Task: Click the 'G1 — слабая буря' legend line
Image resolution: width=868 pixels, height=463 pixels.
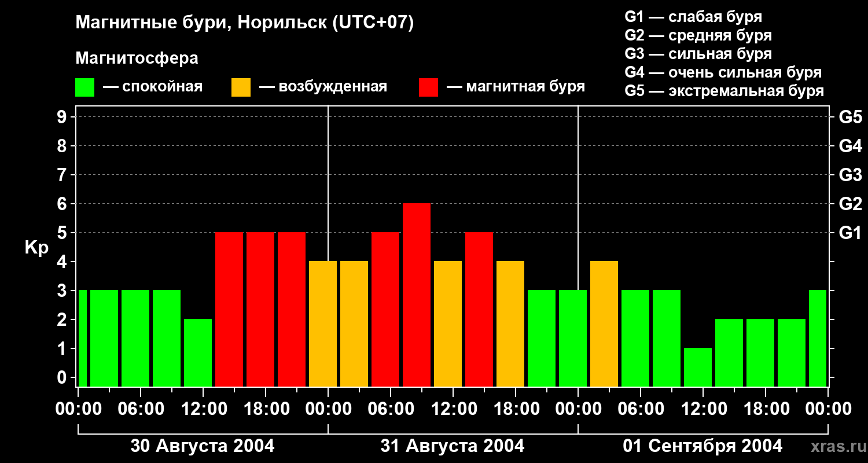Action: coord(693,17)
